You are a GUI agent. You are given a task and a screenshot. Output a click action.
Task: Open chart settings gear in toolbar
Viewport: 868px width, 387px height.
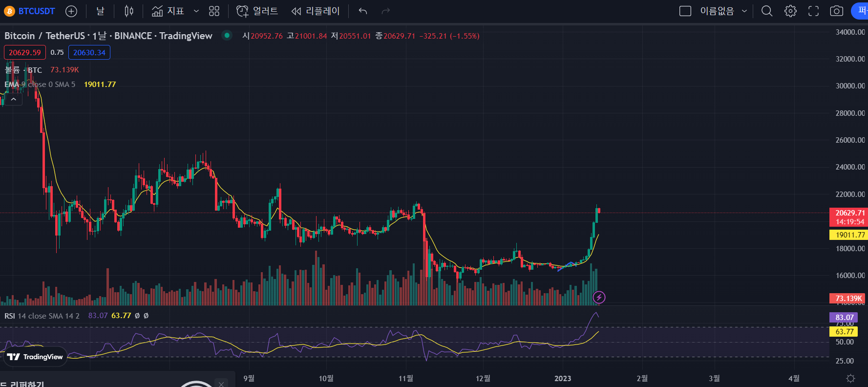(790, 11)
